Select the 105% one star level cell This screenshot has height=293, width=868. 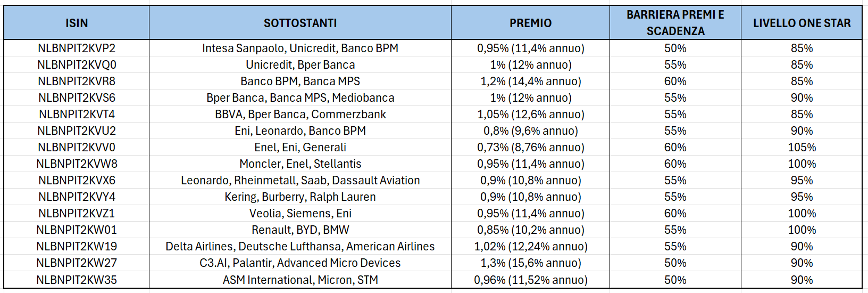point(802,147)
